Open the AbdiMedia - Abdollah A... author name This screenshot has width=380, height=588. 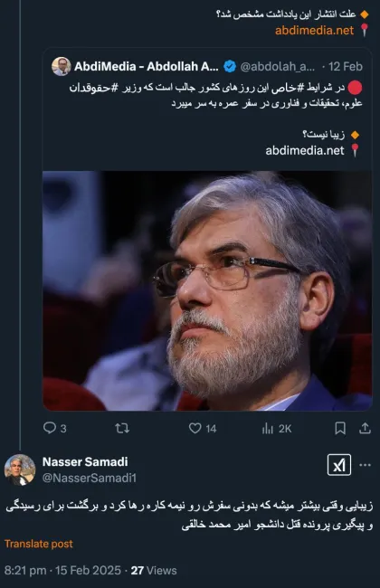147,67
